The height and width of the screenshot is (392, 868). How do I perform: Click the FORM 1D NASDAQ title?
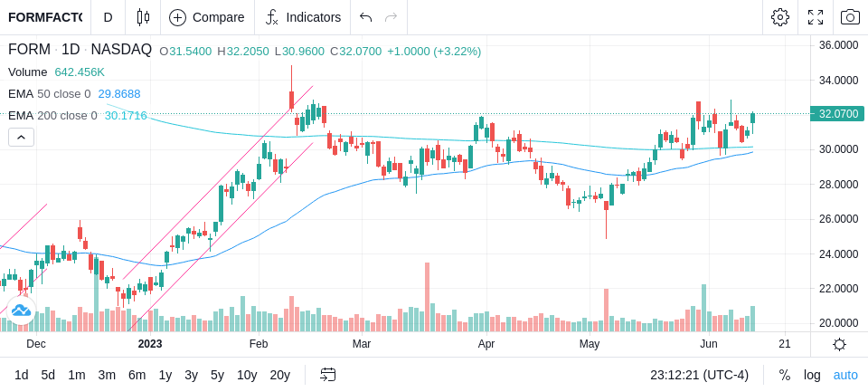point(80,50)
